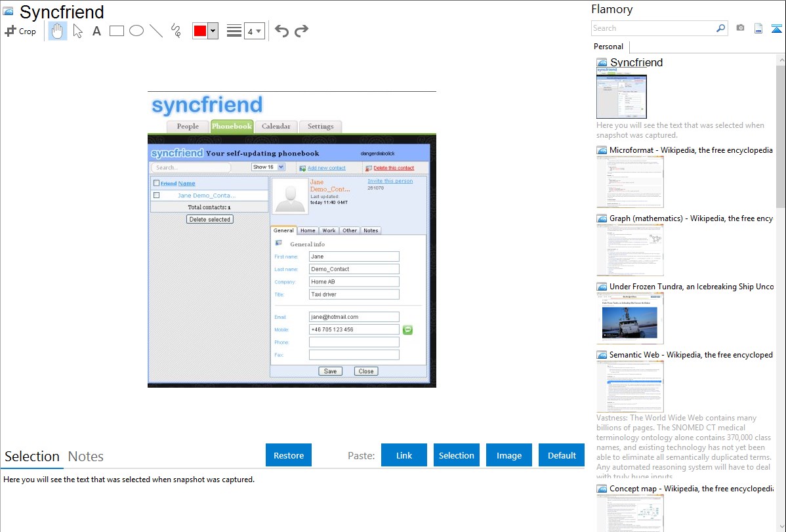Select the straight line tool
786x532 pixels.
pos(156,31)
